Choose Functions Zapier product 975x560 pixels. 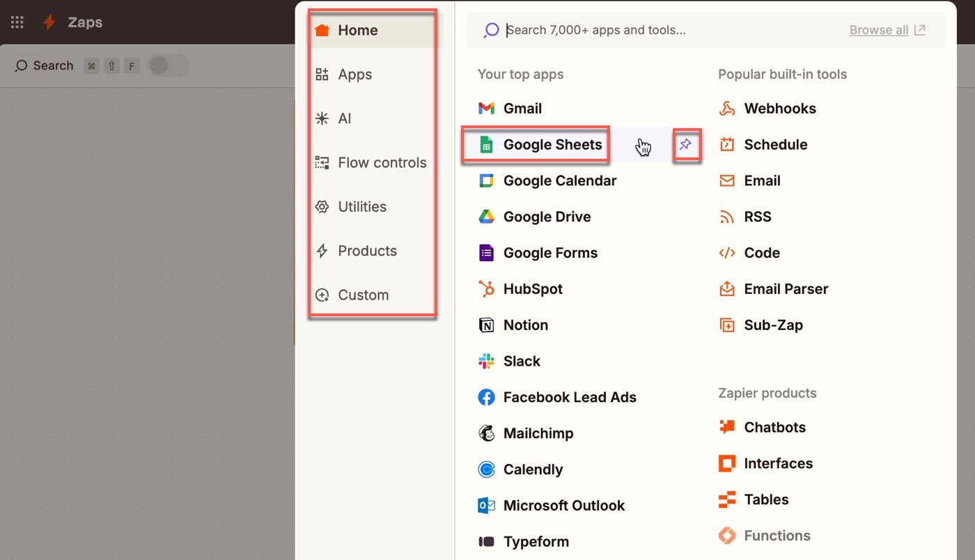pyautogui.click(x=765, y=536)
